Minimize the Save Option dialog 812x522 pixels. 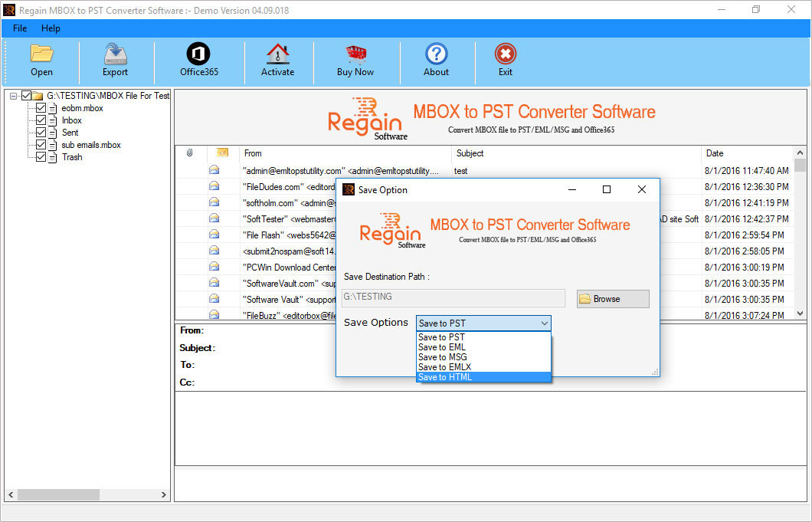pos(572,190)
